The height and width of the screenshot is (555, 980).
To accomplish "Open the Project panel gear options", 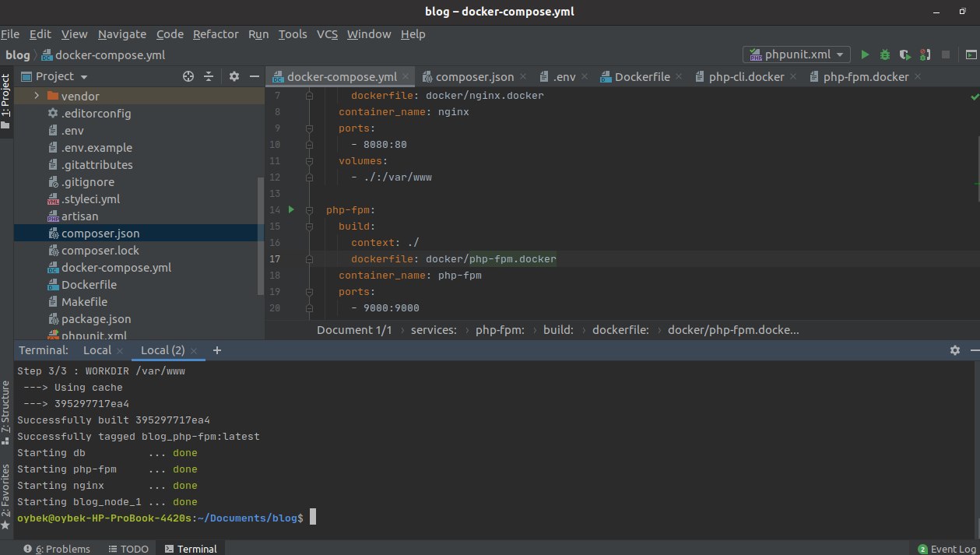I will 234,76.
